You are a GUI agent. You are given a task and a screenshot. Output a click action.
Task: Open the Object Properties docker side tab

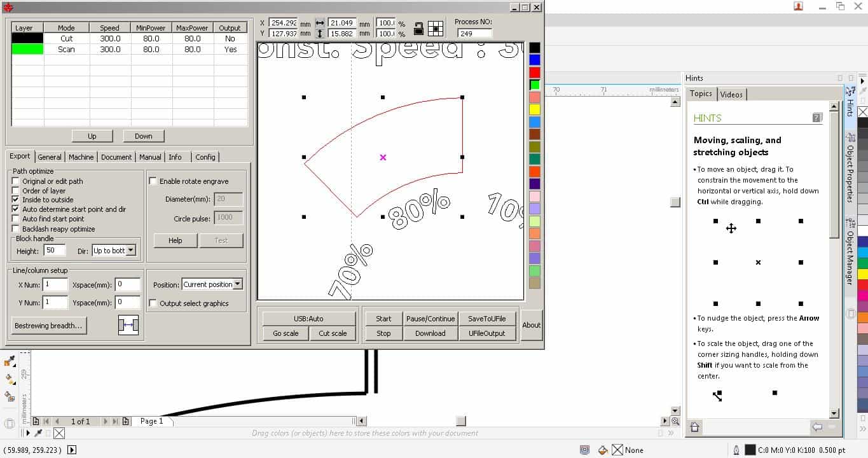point(850,169)
